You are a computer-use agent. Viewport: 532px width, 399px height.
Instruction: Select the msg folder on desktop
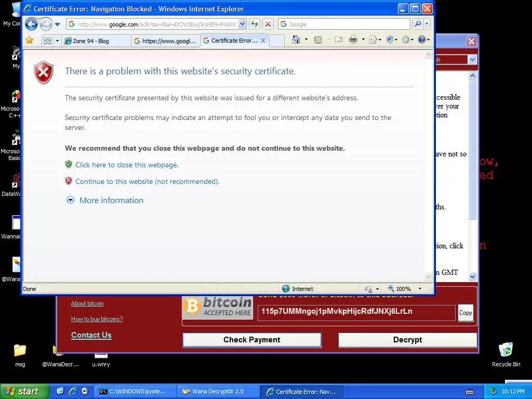20,355
